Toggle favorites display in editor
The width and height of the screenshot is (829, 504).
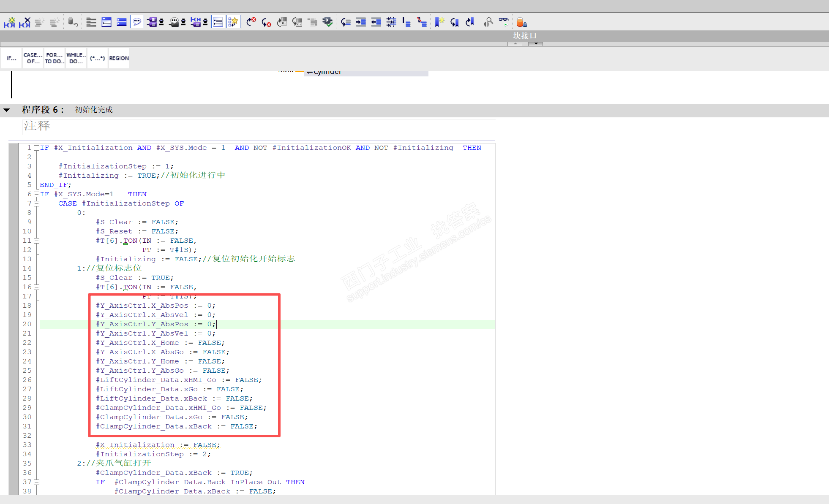click(x=233, y=22)
